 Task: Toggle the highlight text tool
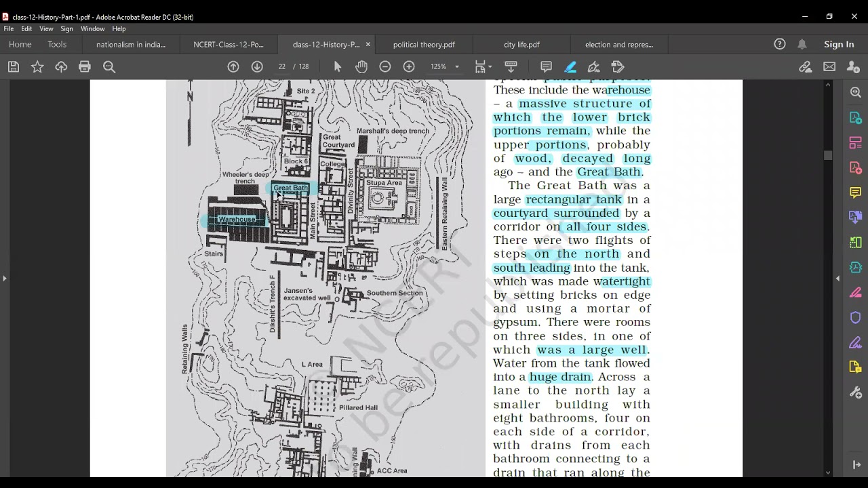(x=570, y=66)
